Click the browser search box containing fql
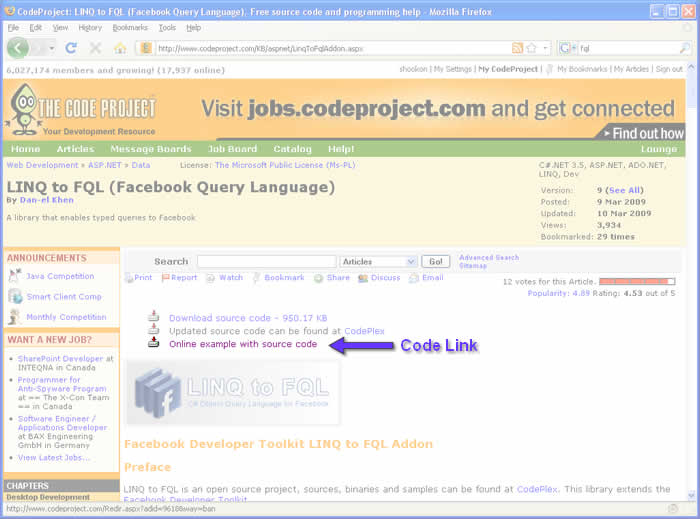The image size is (700, 519). pyautogui.click(x=627, y=48)
